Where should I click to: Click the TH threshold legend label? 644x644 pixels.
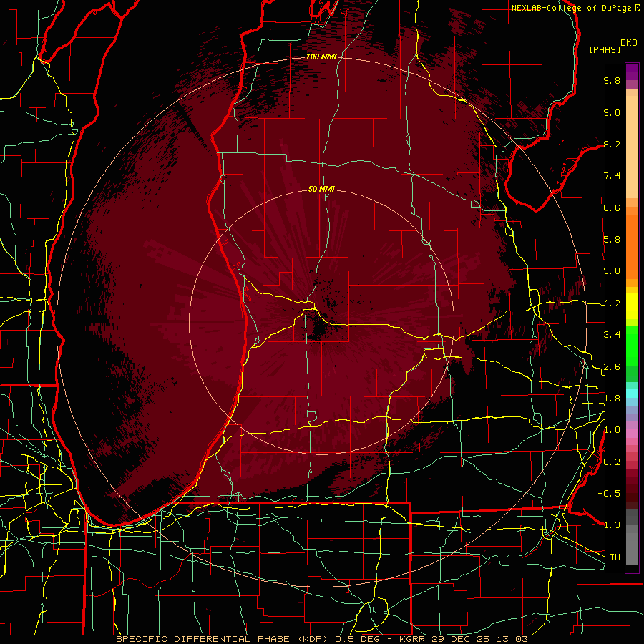click(615, 557)
